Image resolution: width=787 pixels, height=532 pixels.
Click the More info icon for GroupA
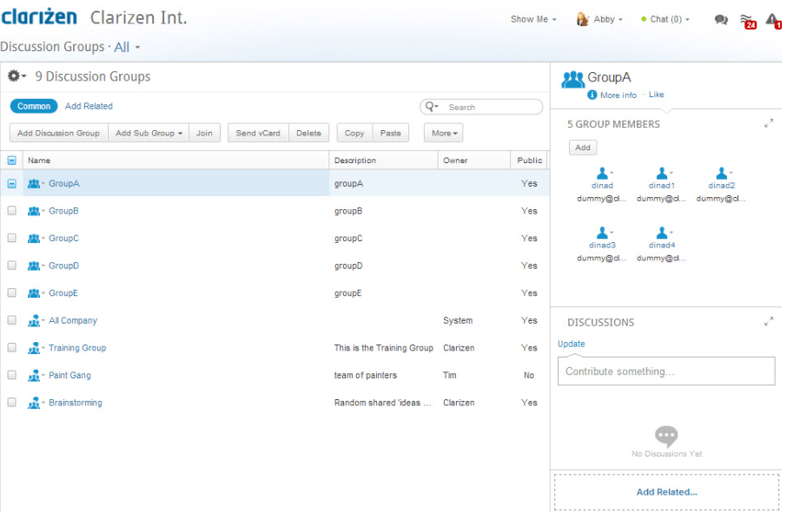(592, 95)
